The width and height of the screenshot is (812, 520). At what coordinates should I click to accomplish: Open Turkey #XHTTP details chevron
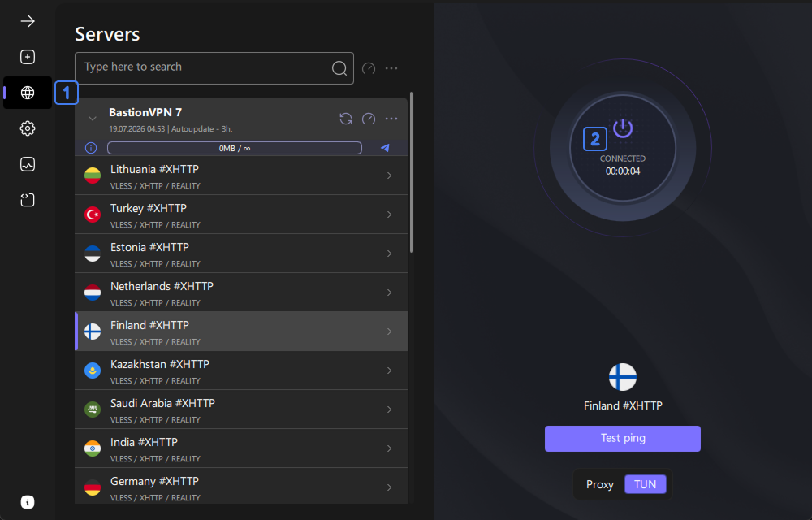(390, 214)
